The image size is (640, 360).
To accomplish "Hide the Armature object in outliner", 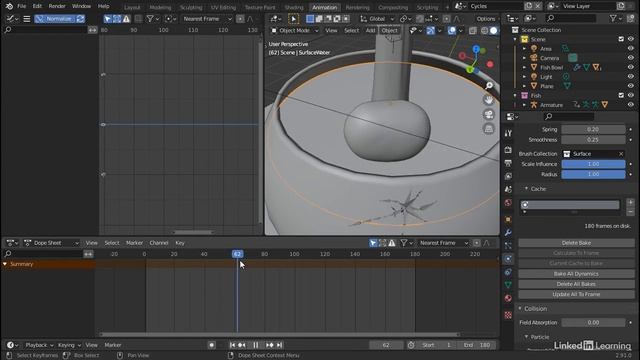I will (x=631, y=105).
